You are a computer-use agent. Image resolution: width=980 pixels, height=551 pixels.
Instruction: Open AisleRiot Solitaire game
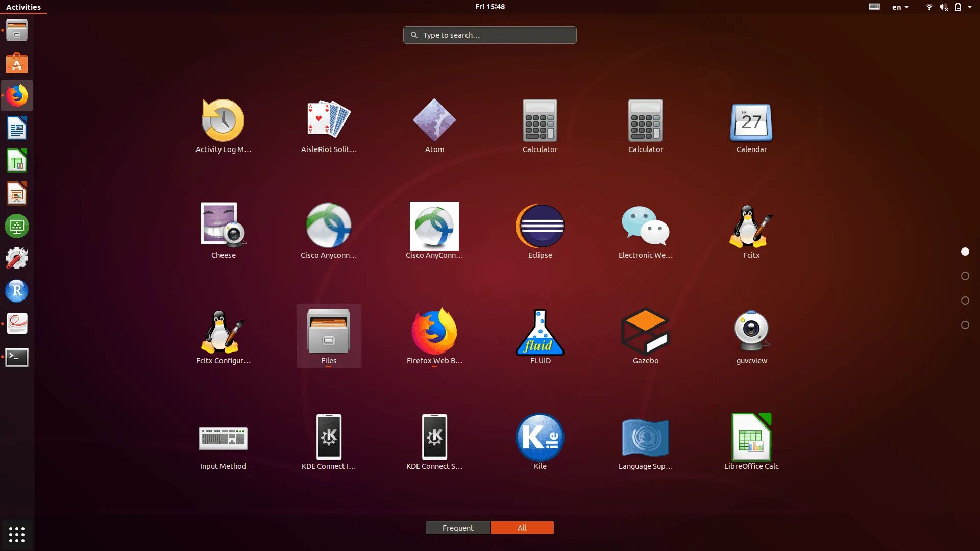pos(329,121)
